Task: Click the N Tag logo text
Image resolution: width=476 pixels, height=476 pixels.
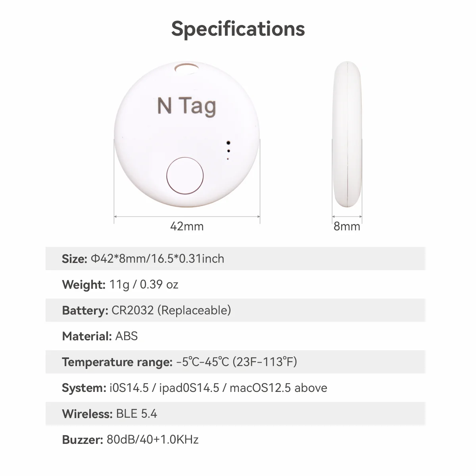Action: click(186, 106)
